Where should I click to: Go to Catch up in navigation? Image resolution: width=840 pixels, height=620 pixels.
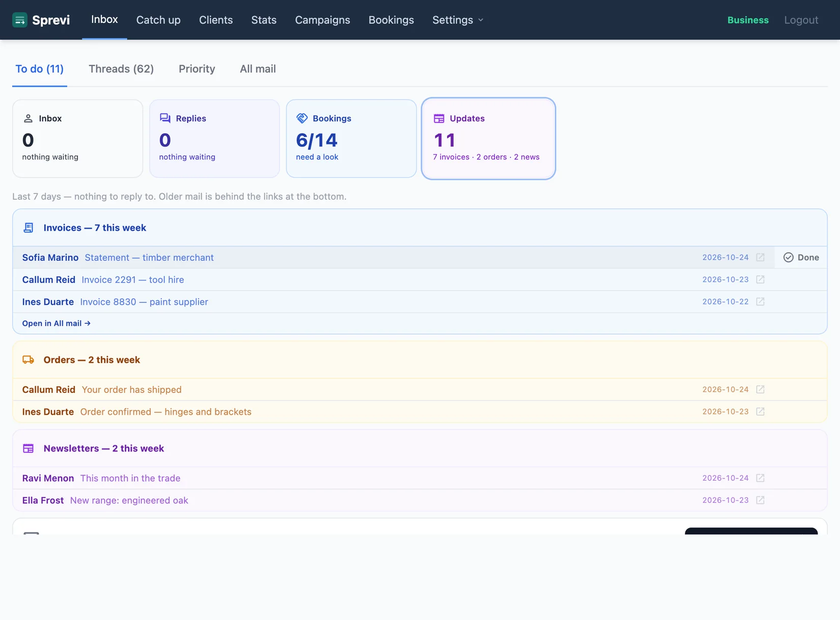click(x=158, y=20)
